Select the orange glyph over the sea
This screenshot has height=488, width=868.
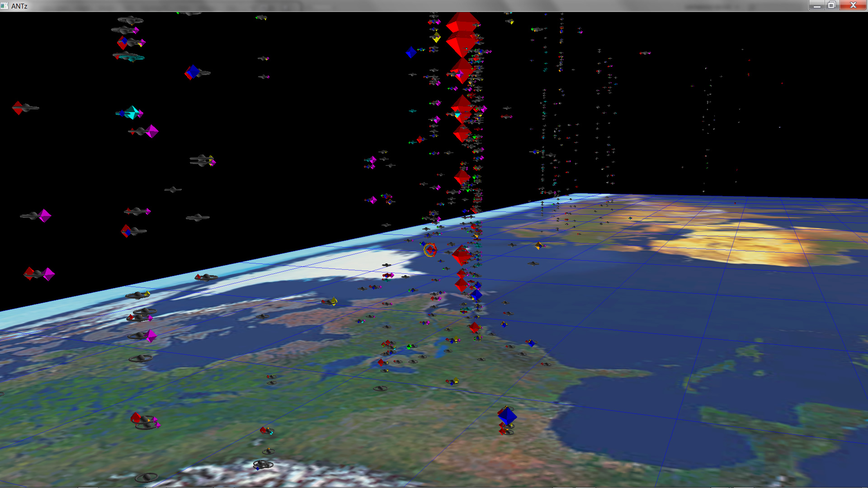tap(538, 246)
